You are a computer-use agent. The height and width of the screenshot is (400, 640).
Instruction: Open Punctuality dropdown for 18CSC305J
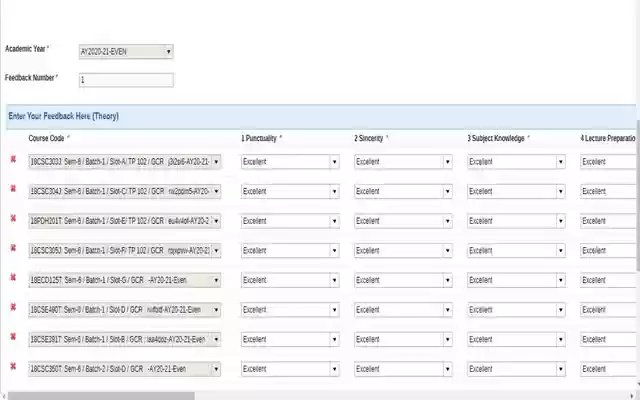290,251
